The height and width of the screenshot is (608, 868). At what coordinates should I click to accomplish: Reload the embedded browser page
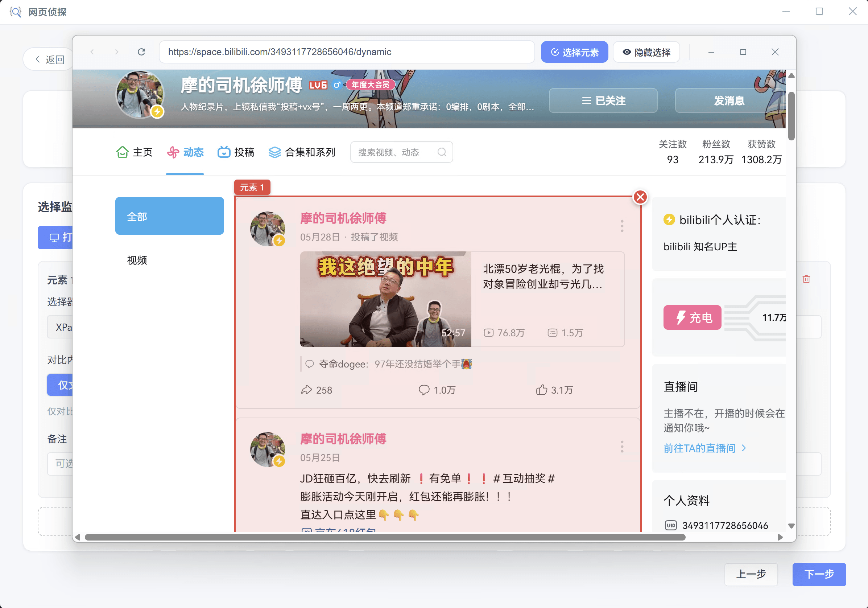coord(141,52)
